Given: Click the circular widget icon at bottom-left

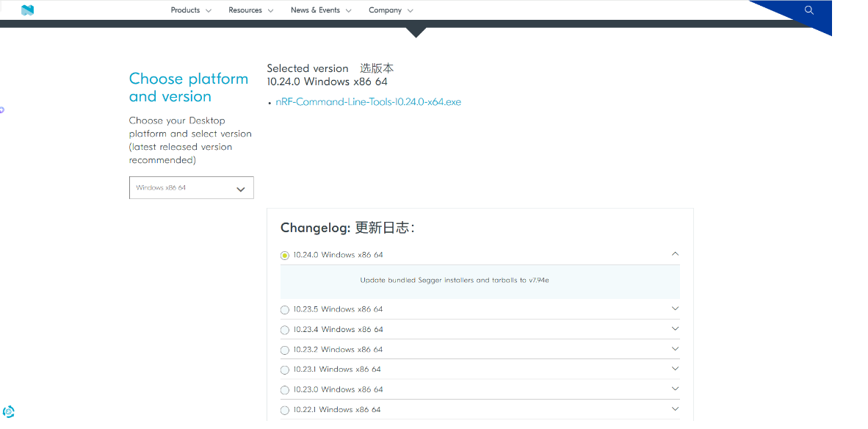Looking at the screenshot, I should 8,412.
